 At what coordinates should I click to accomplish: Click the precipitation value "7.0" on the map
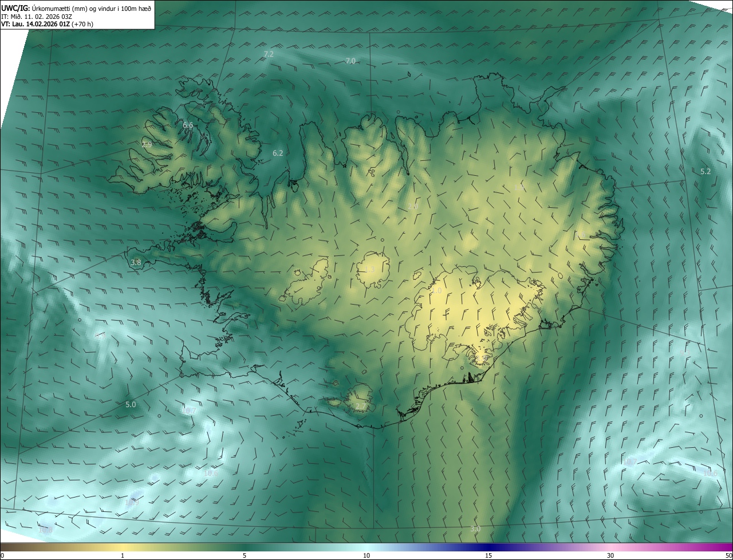(x=350, y=61)
